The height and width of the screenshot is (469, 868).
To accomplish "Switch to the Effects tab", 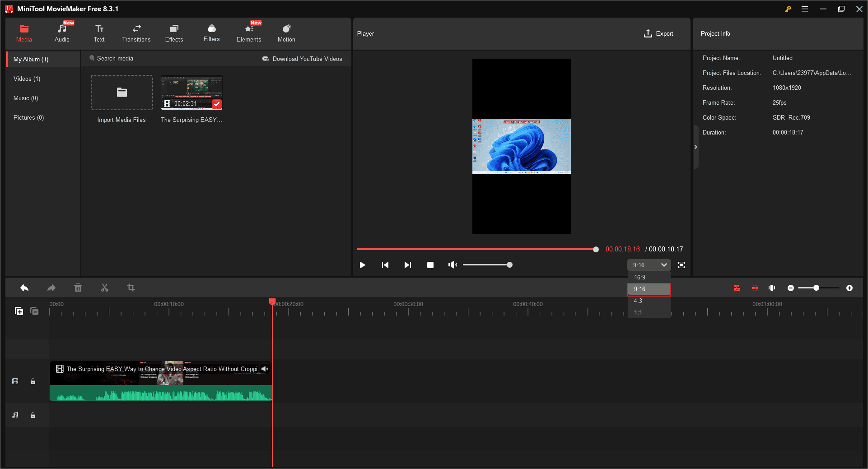I will (174, 34).
